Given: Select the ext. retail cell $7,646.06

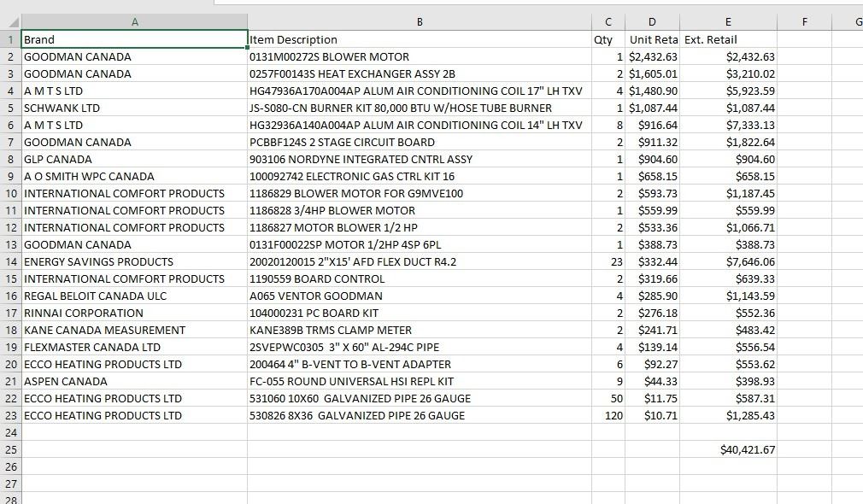Looking at the screenshot, I should pyautogui.click(x=728, y=261).
